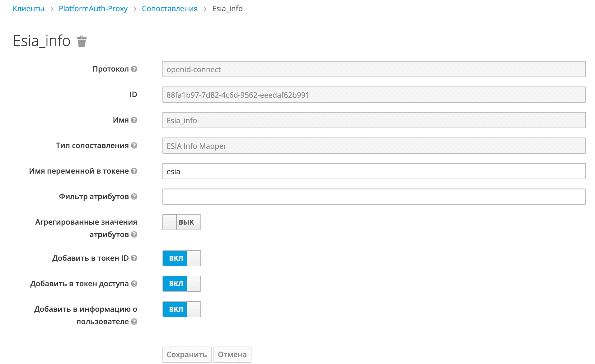
Task: Enable the Агрегированные значения атрибутов toggle
Action: (x=181, y=222)
